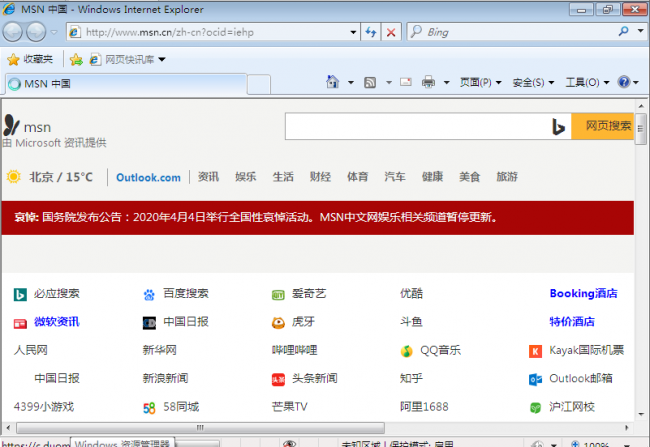Open a new blank tab

click(x=259, y=84)
